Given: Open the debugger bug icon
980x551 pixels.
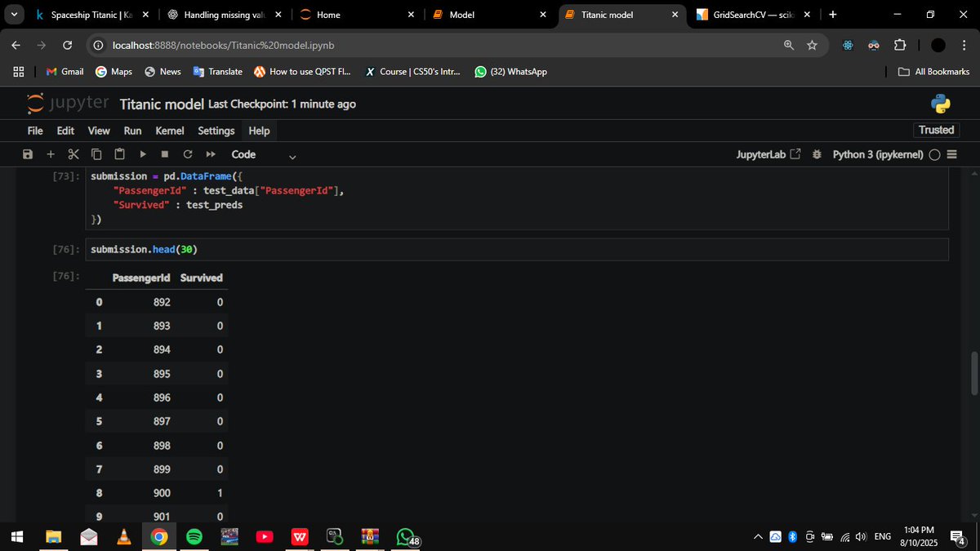Looking at the screenshot, I should pos(817,154).
